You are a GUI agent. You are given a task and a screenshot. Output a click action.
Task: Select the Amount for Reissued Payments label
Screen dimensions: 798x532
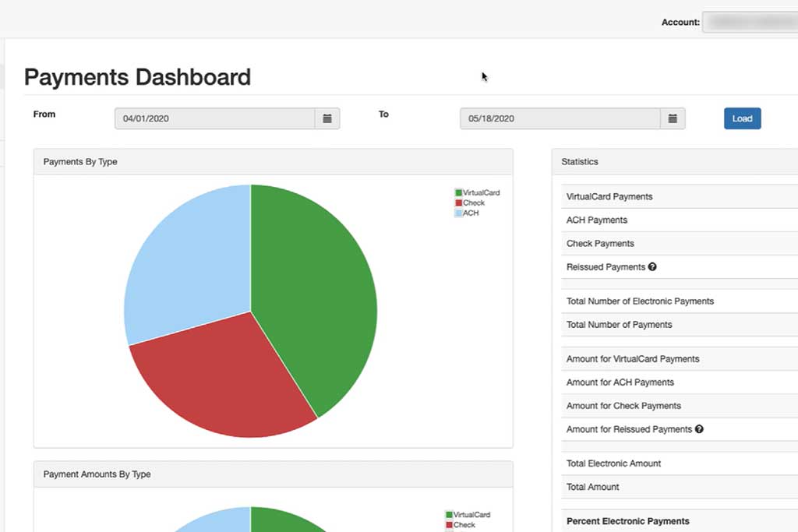(629, 429)
